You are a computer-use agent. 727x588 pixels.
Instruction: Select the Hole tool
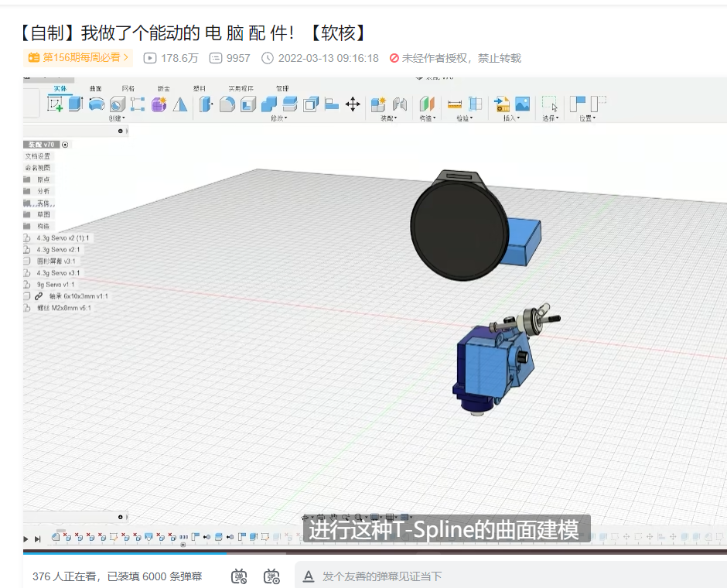[x=118, y=104]
